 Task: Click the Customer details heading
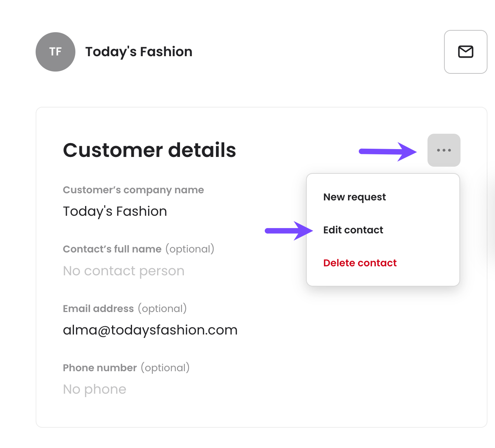point(149,150)
